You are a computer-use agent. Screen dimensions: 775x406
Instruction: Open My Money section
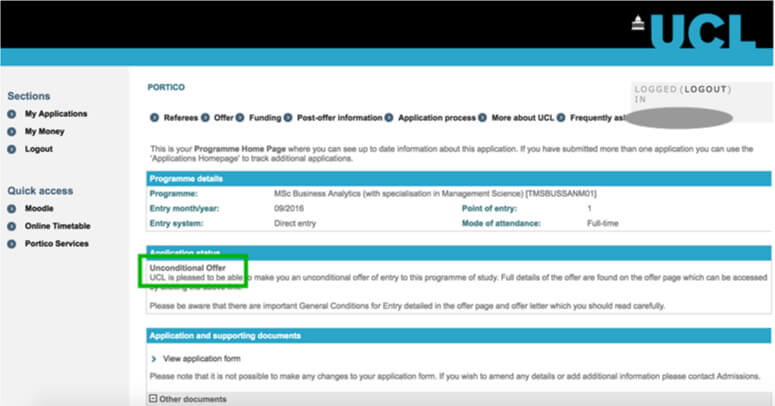tap(44, 132)
